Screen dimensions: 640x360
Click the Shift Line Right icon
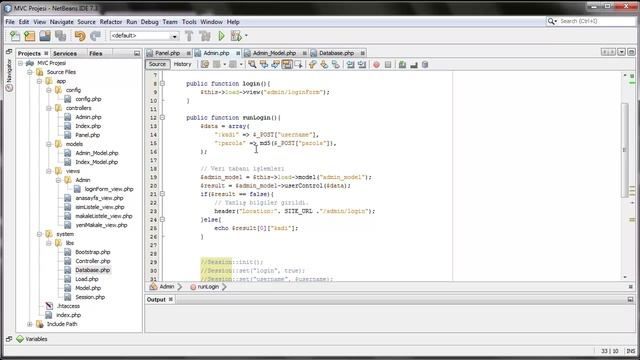362,64
